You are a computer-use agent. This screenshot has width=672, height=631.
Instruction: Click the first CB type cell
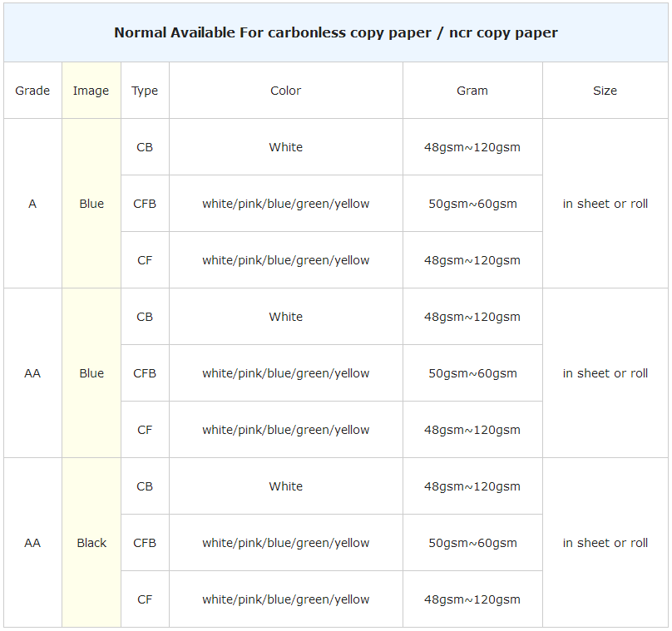[x=145, y=147]
